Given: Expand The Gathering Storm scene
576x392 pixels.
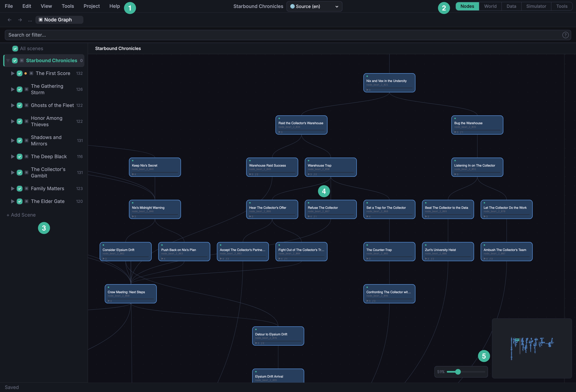Looking at the screenshot, I should (13, 89).
